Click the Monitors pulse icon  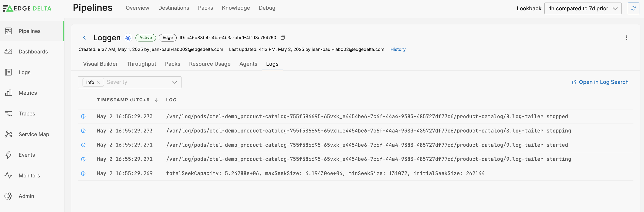8,175
